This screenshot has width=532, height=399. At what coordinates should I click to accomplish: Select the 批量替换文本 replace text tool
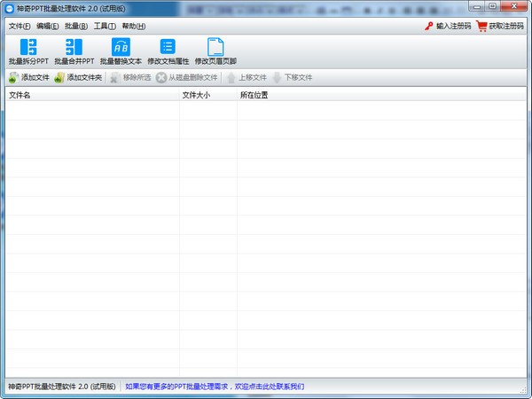tap(121, 48)
